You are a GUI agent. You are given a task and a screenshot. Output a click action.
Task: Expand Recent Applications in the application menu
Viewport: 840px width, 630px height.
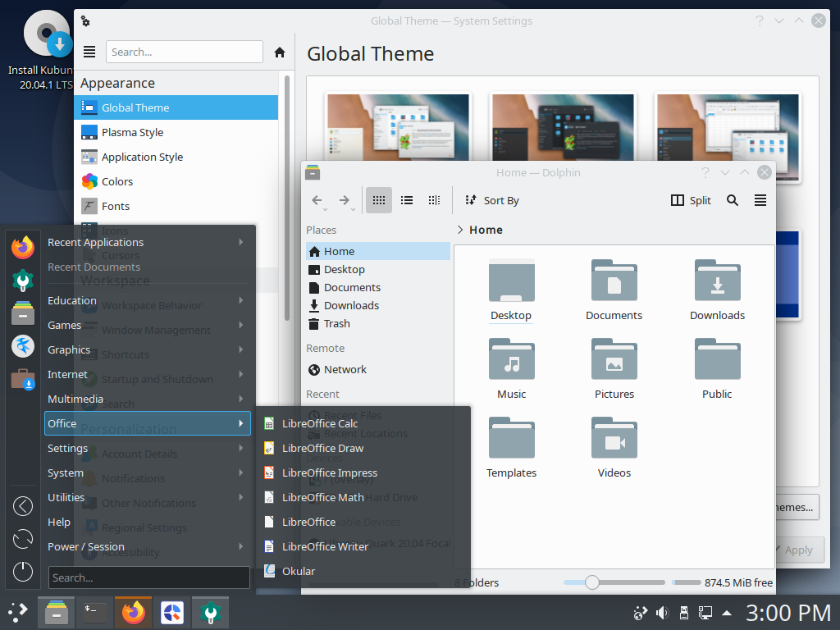pyautogui.click(x=148, y=242)
